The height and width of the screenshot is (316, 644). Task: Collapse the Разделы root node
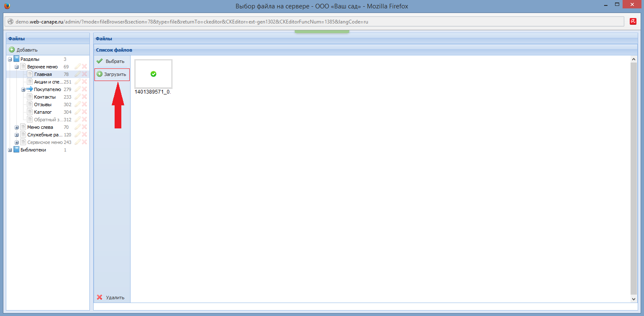[x=10, y=59]
